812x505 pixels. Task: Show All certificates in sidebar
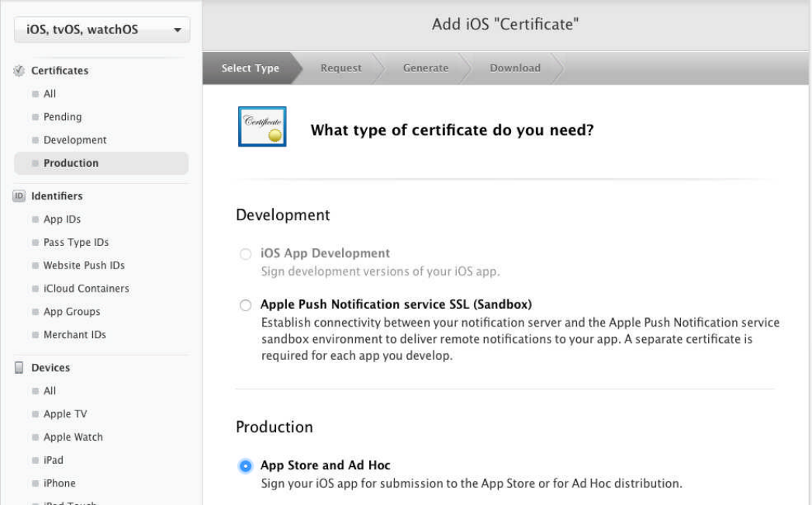pos(50,94)
